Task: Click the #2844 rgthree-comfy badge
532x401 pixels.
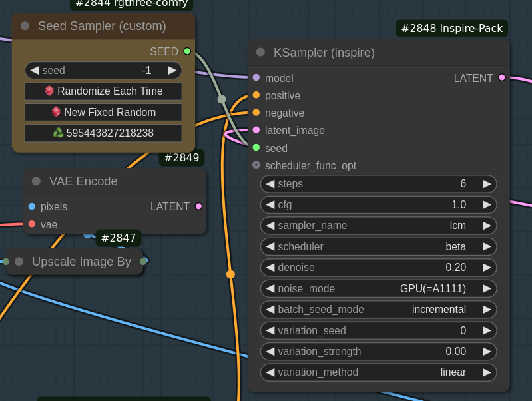Action: pos(132,4)
